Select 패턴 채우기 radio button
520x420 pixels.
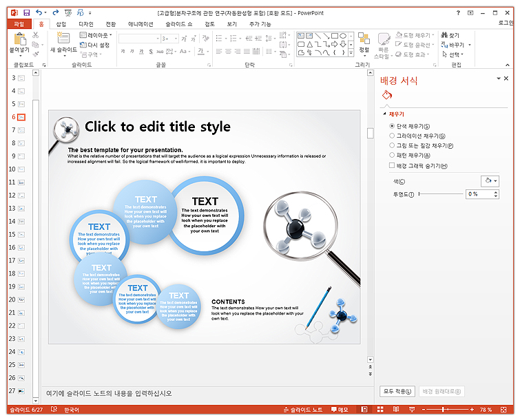point(392,155)
